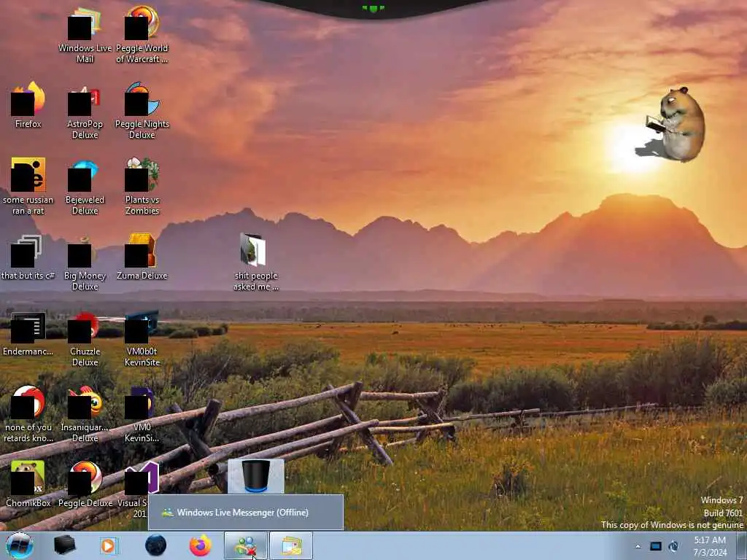Open Plants vs Zombies shortcut

click(142, 186)
